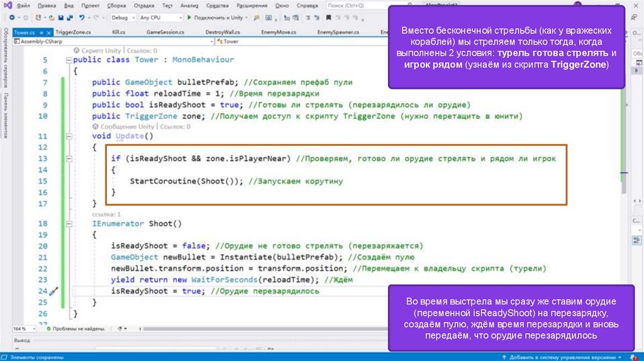Collapse the Tower class code block
Viewport: 644px width, 361px height.
click(68, 60)
